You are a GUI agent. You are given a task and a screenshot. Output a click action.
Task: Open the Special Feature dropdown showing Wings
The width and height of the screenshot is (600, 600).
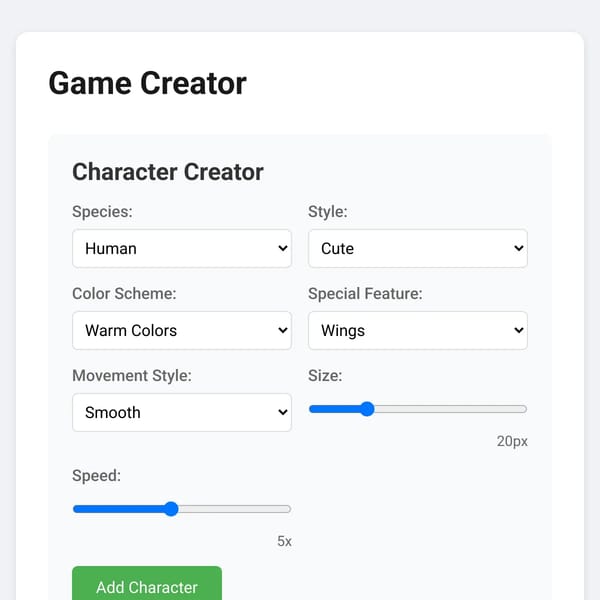(418, 330)
